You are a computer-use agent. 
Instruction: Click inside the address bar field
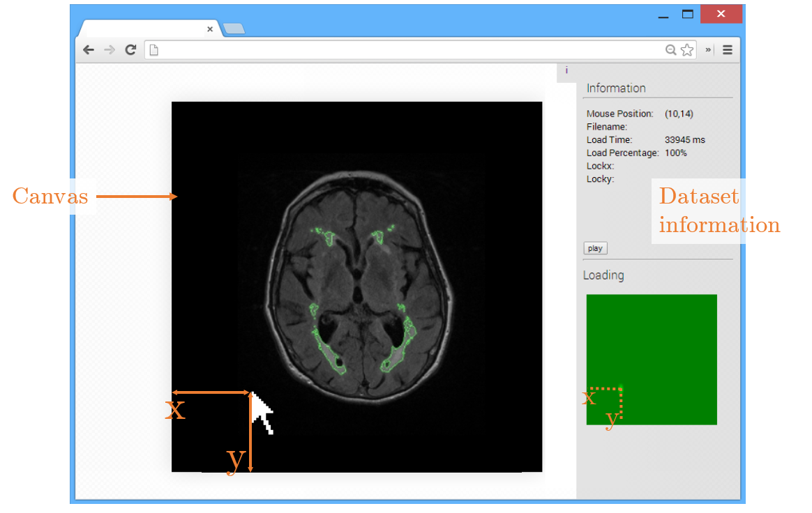pos(405,49)
